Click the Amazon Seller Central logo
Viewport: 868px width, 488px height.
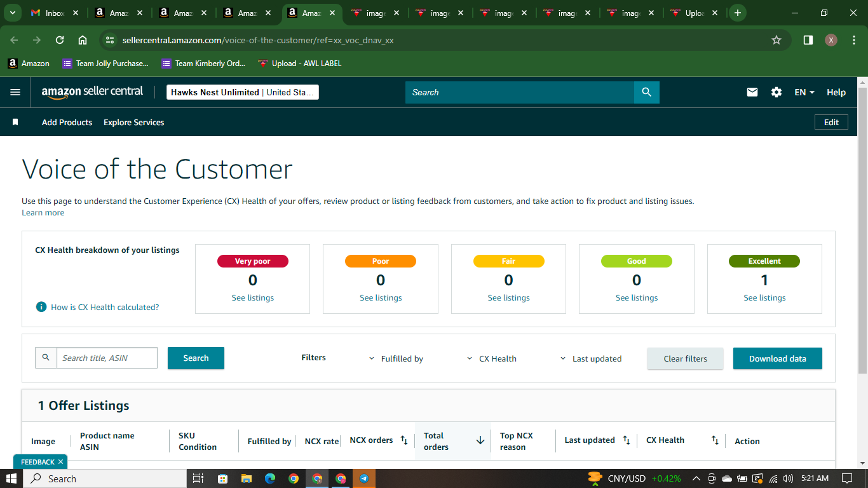pos(92,92)
